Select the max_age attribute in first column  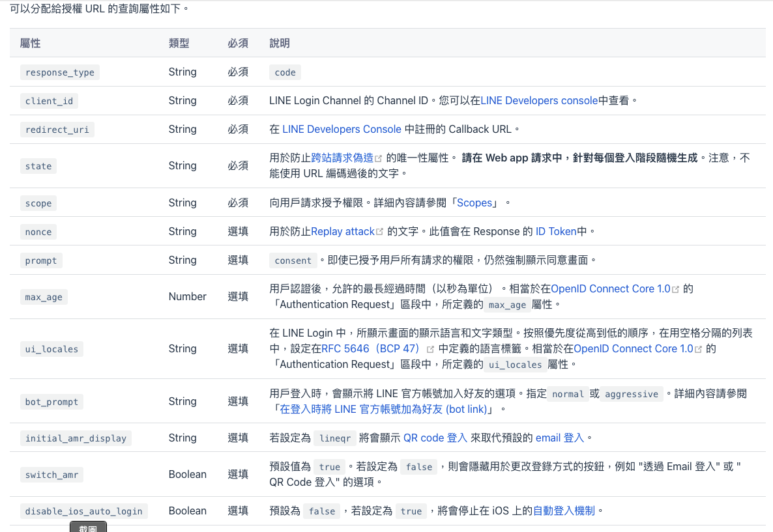(x=44, y=297)
